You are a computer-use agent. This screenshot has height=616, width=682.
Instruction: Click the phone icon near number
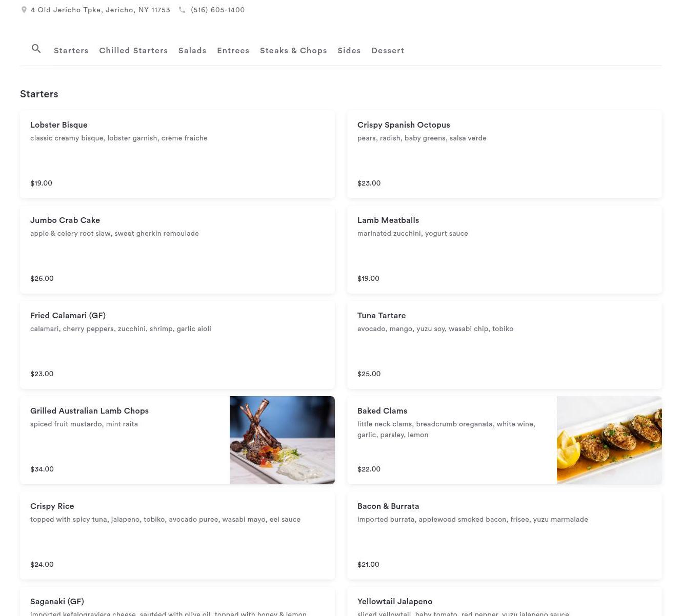[x=182, y=10]
